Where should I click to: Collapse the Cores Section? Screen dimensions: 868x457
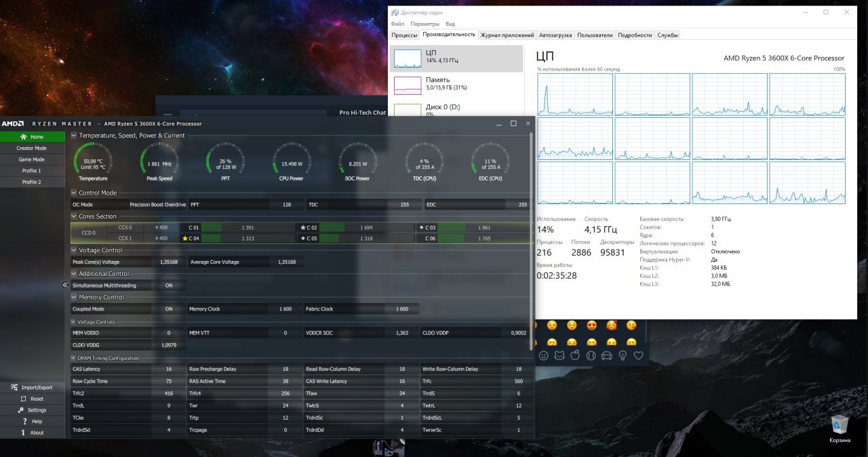click(74, 216)
